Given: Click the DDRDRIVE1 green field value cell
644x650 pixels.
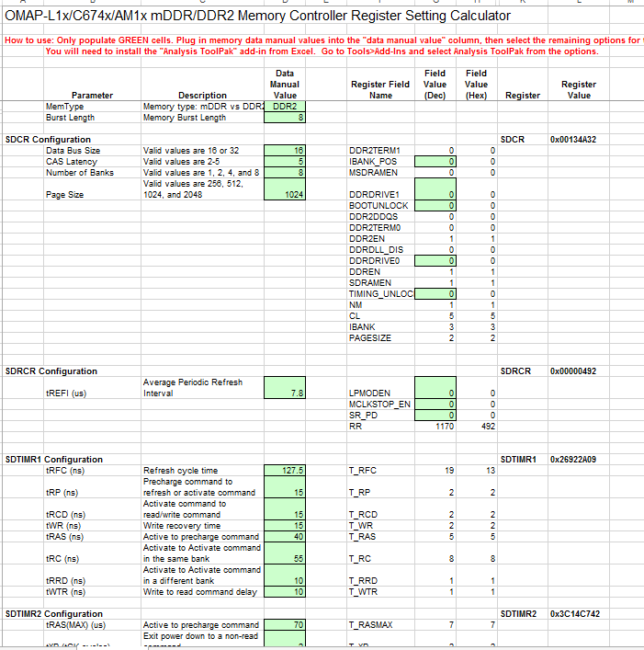Looking at the screenshot, I should tap(435, 189).
